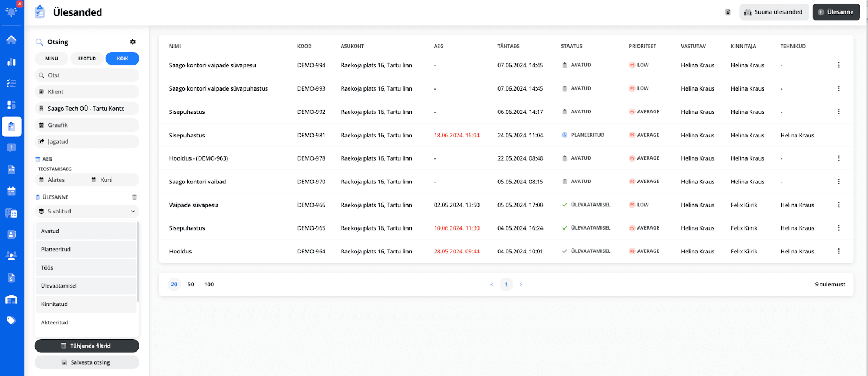
Task: Open the price tag sidebar icon
Action: tap(11, 320)
